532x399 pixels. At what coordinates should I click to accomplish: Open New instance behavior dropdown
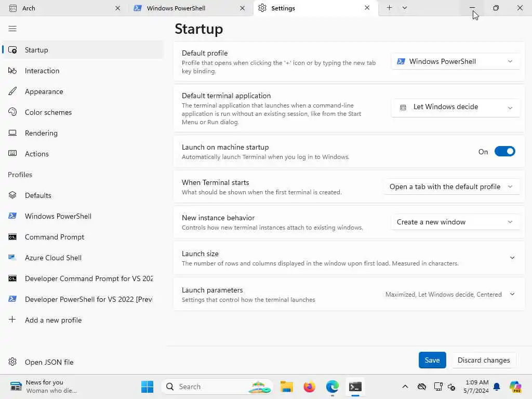pos(455,222)
